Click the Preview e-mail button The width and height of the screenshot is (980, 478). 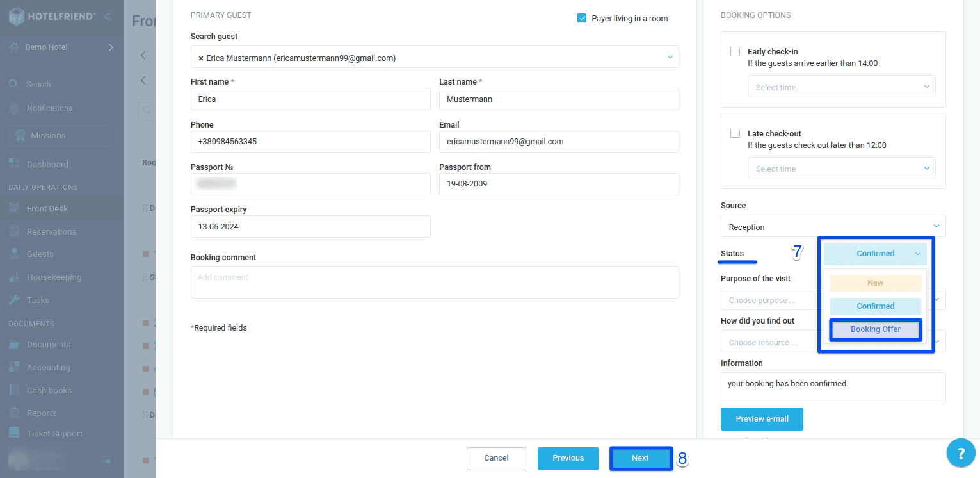pyautogui.click(x=762, y=419)
